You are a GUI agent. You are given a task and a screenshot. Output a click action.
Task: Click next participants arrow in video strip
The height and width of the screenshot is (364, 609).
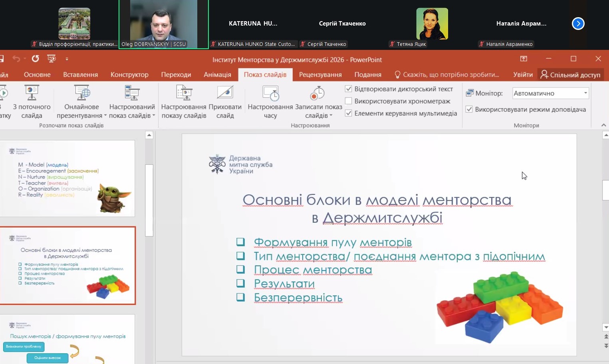[x=578, y=24]
